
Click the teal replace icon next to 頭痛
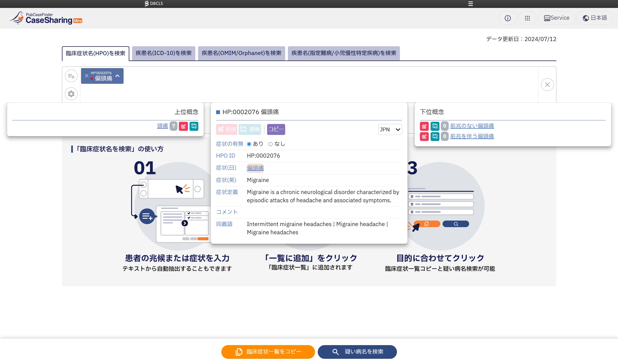[x=194, y=126]
